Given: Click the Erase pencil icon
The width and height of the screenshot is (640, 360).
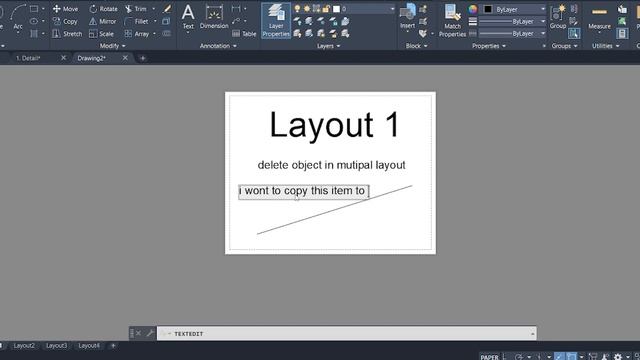Looking at the screenshot, I should [x=167, y=9].
